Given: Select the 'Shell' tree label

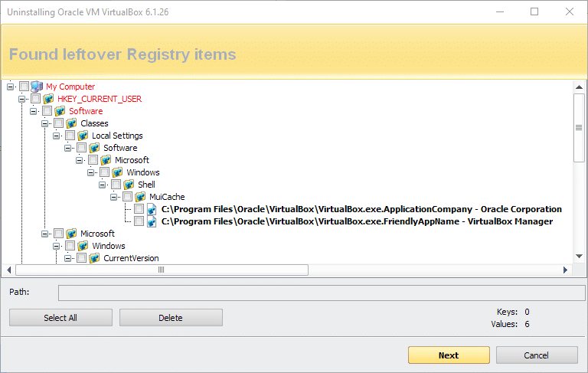Looking at the screenshot, I should [x=146, y=185].
